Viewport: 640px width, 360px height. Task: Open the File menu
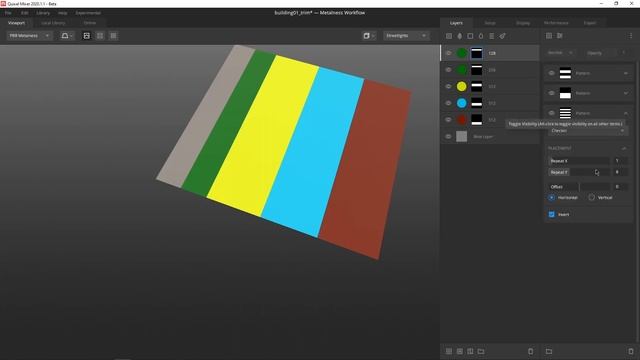pos(8,13)
